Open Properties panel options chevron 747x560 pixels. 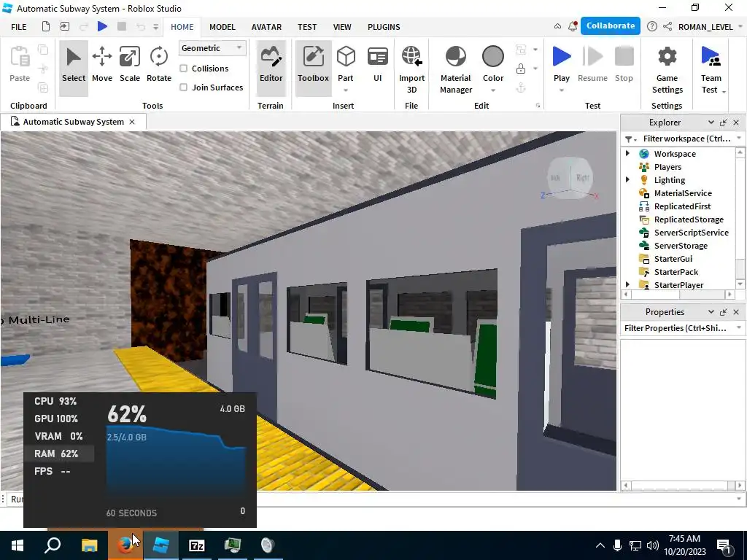[711, 312]
